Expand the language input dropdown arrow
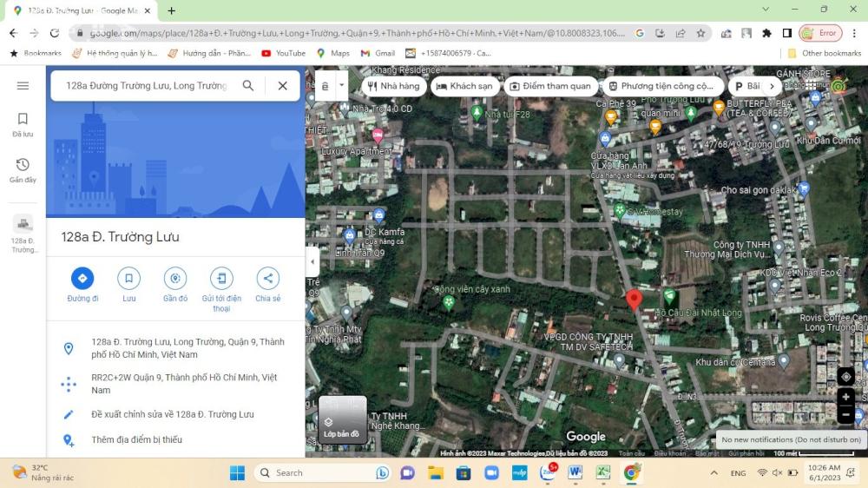The image size is (868, 488). (x=342, y=86)
